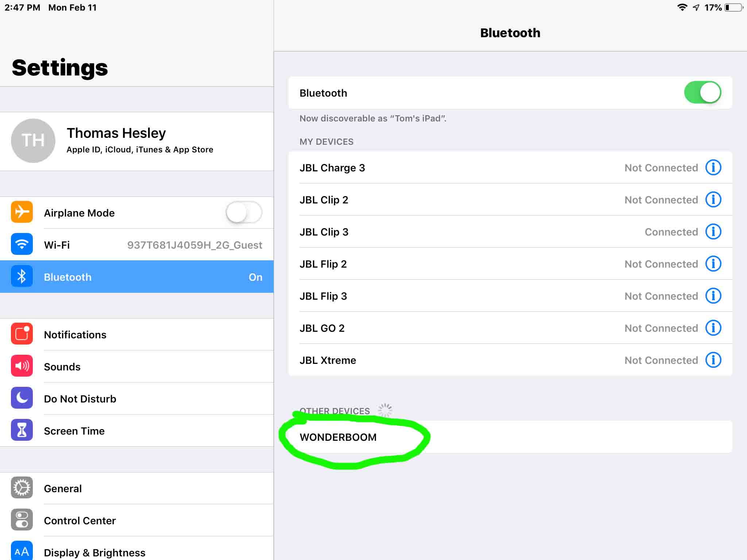Tap the Mon Feb 11 date
The height and width of the screenshot is (560, 747).
click(72, 7)
